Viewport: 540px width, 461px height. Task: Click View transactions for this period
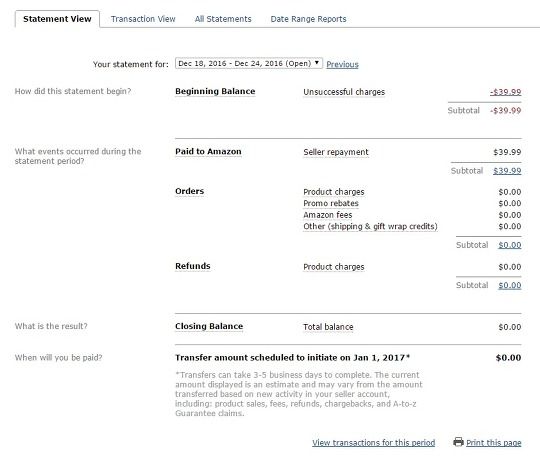coord(374,443)
